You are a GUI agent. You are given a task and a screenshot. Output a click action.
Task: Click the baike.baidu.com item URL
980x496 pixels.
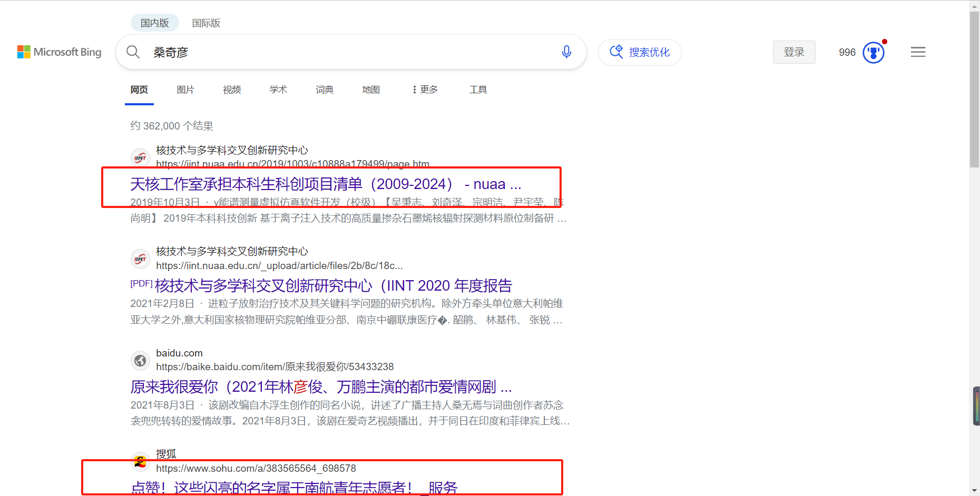pos(275,367)
